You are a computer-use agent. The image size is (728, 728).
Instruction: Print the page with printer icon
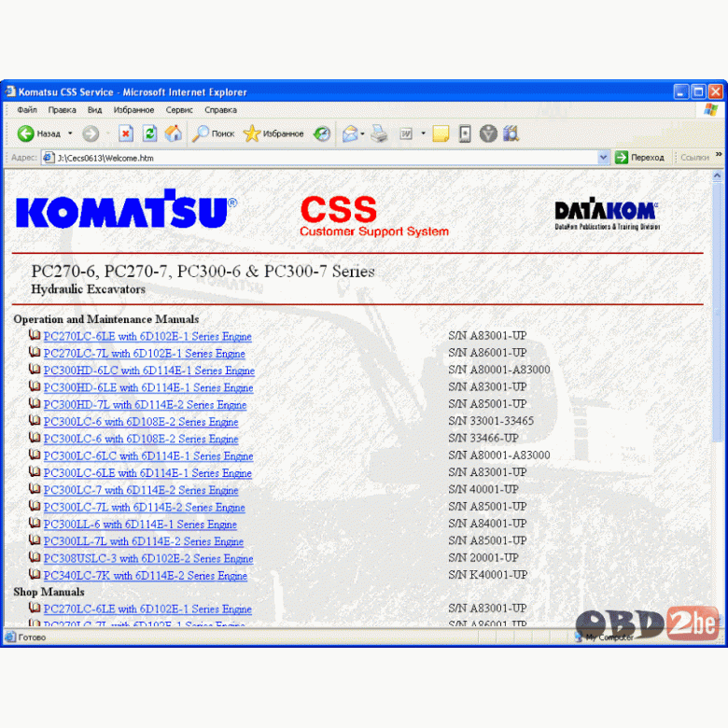[x=379, y=133]
